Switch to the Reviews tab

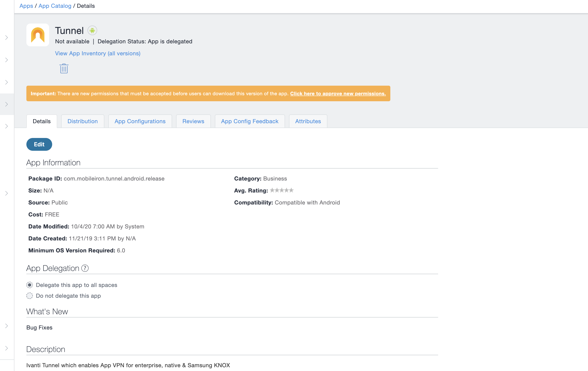[x=193, y=121]
